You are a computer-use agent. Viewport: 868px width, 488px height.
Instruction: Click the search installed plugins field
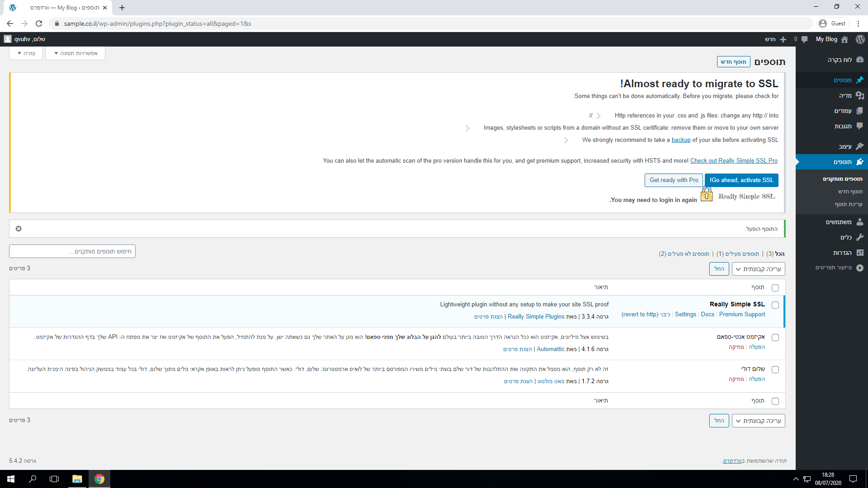coord(72,251)
